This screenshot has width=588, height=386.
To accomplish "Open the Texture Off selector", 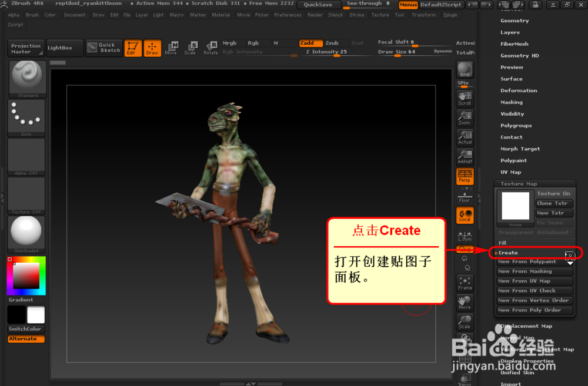I will 26,195.
